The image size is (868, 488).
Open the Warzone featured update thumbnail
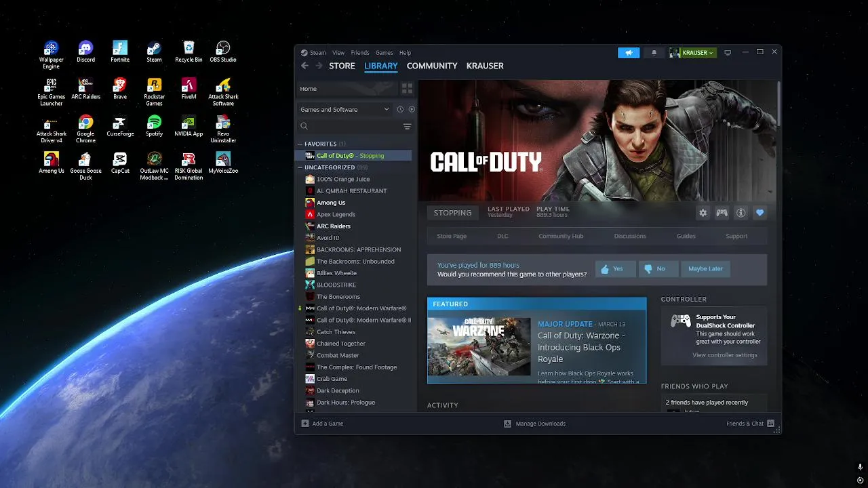point(479,346)
